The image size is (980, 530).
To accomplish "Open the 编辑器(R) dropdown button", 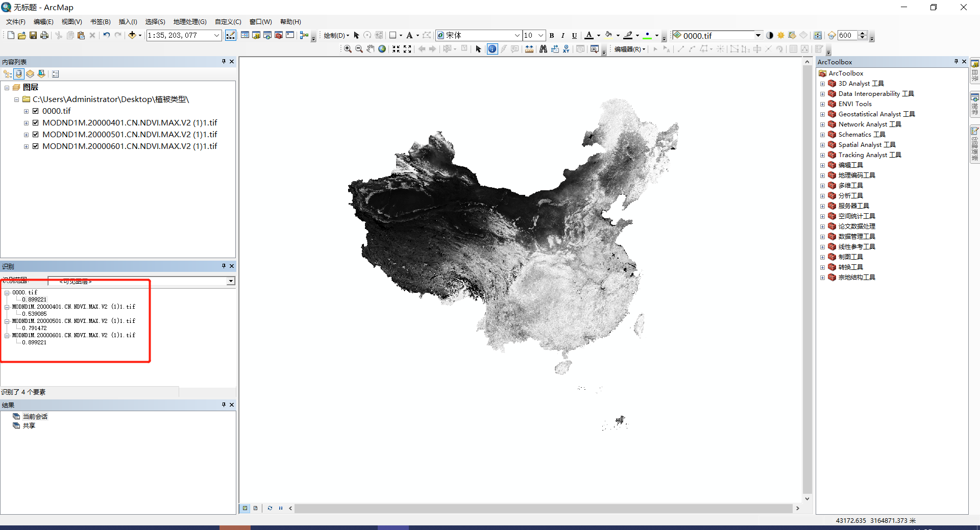I will point(629,49).
